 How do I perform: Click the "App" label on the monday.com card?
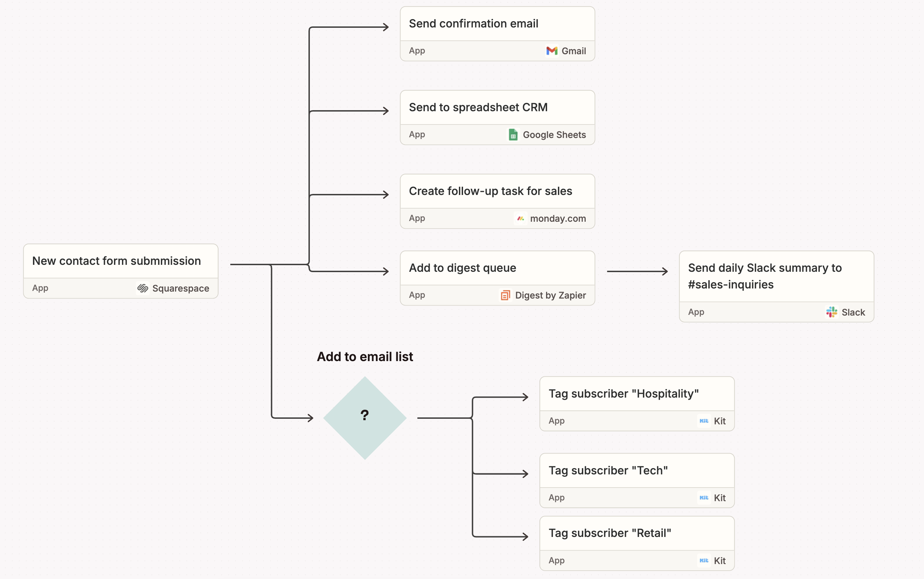click(417, 218)
